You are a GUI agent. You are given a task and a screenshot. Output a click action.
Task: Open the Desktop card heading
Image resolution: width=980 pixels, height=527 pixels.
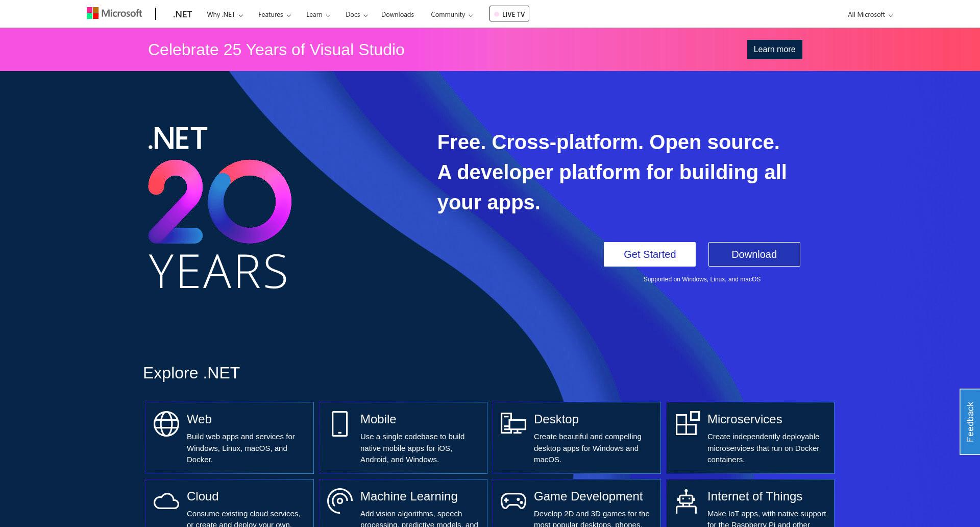pyautogui.click(x=556, y=419)
